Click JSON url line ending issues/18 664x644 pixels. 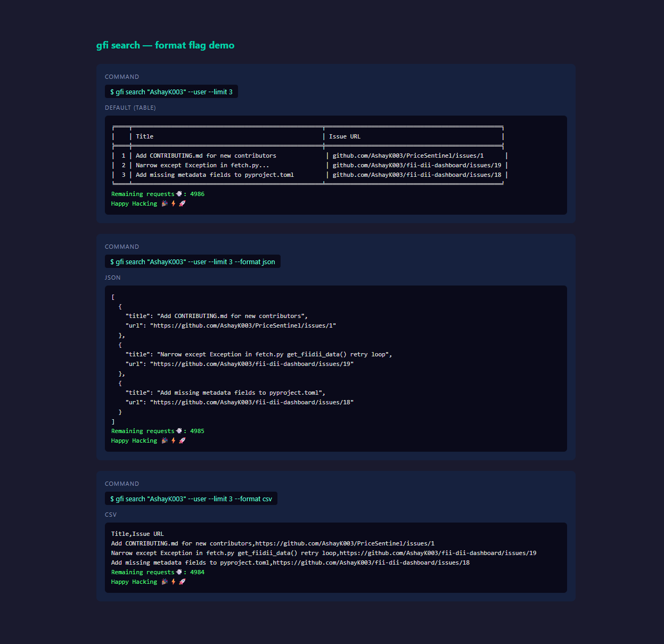pyautogui.click(x=240, y=402)
